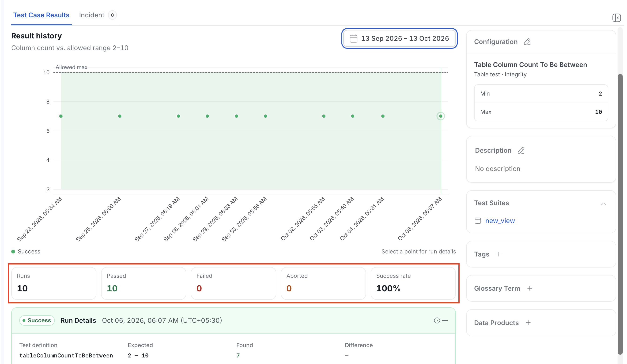Viewport: 627px width, 364px height.
Task: Click the Success status badge in Run Details
Action: [37, 320]
